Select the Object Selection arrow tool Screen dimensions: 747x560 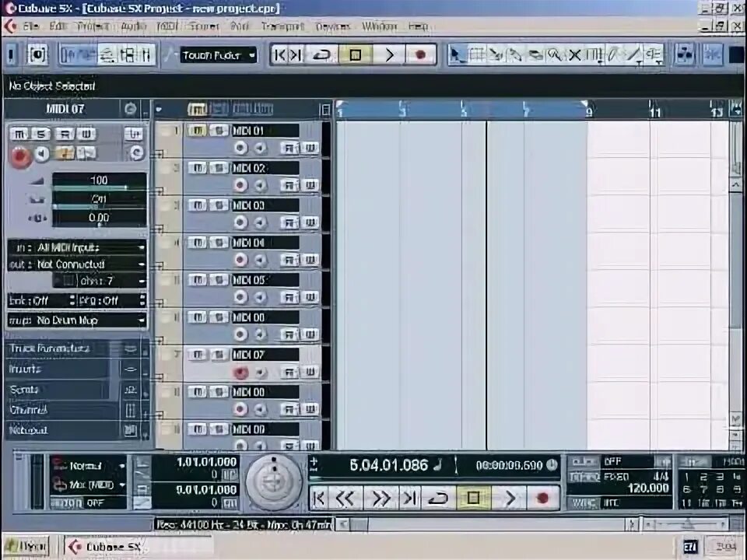pos(457,55)
